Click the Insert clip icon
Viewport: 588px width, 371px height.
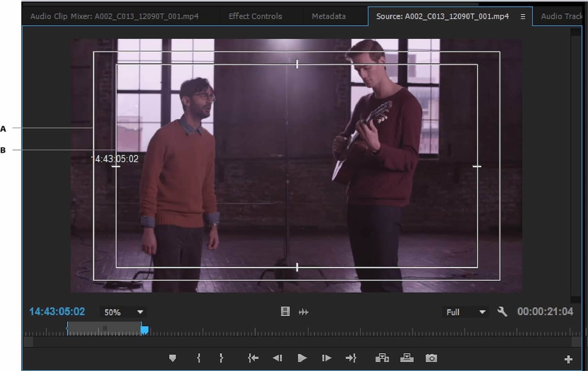point(382,358)
